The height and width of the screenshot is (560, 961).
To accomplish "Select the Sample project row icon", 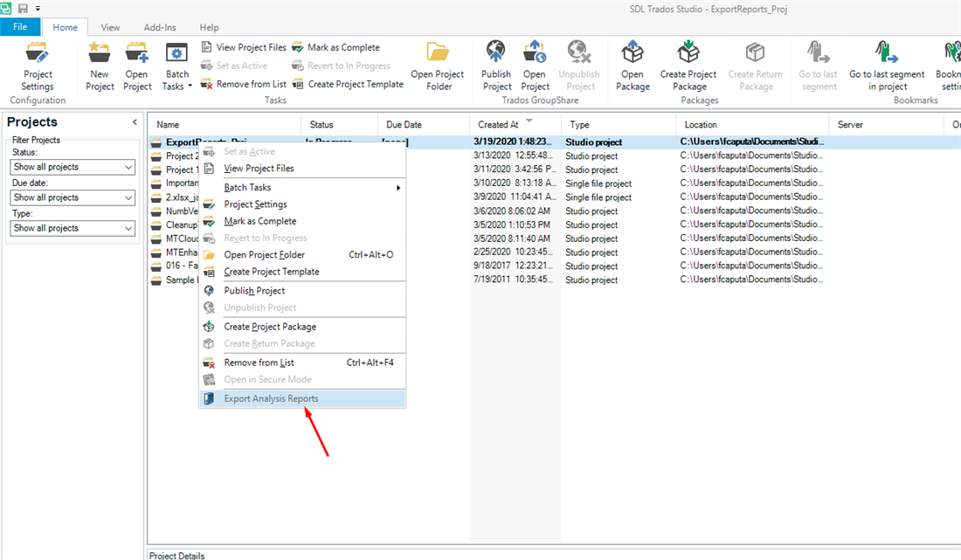I will pyautogui.click(x=156, y=280).
